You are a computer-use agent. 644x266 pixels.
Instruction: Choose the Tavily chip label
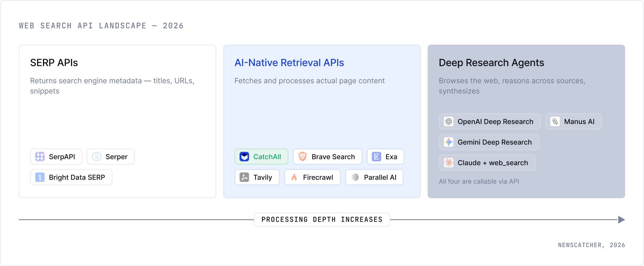click(x=263, y=177)
